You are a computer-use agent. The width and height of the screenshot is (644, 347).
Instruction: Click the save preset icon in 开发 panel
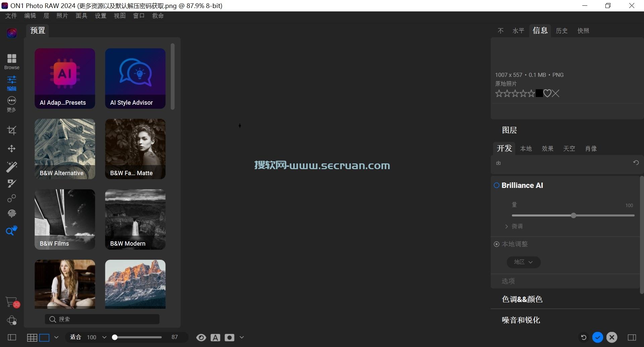coord(498,163)
